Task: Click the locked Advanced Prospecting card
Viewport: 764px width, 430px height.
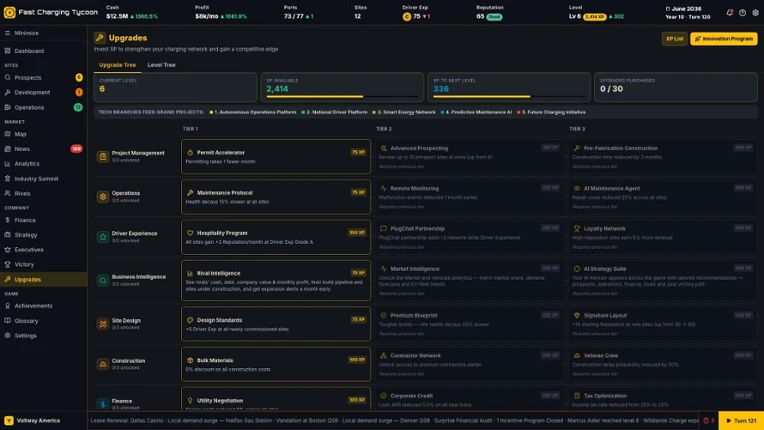Action: [x=469, y=156]
